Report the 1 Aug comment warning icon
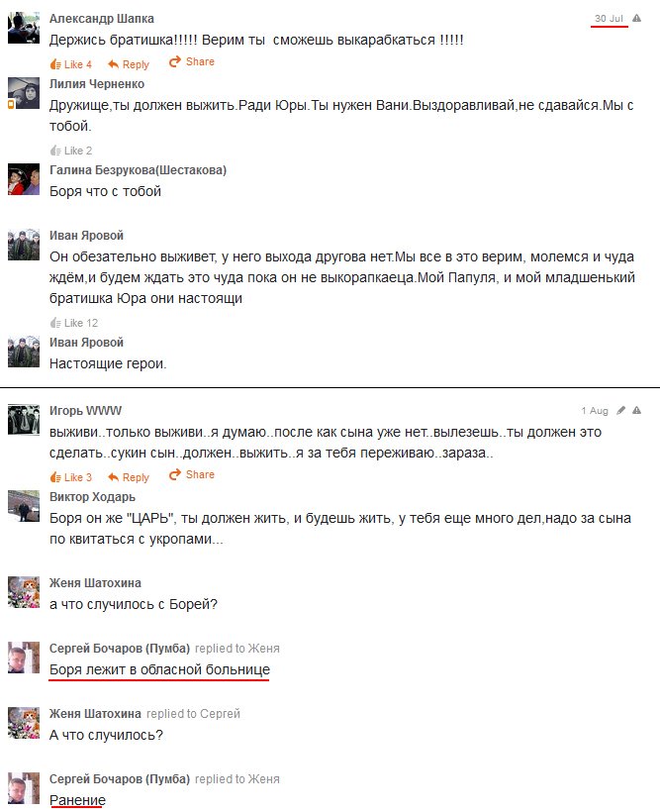 pyautogui.click(x=636, y=410)
